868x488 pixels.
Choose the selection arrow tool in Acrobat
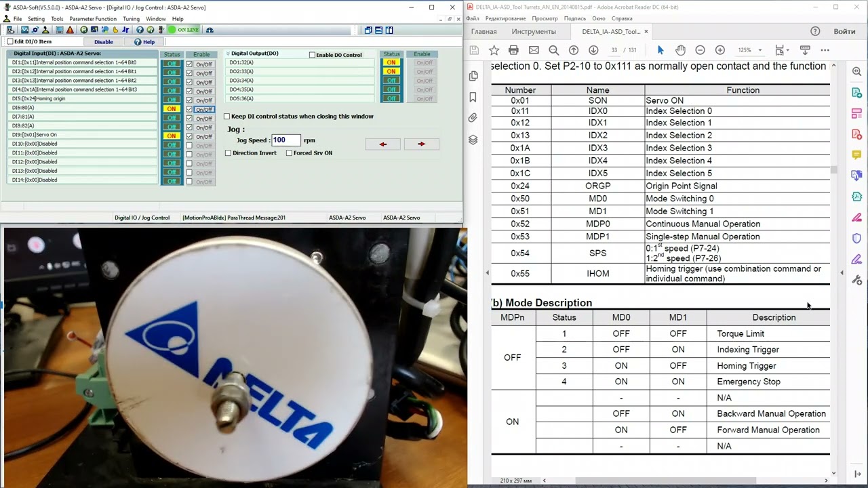tap(660, 50)
